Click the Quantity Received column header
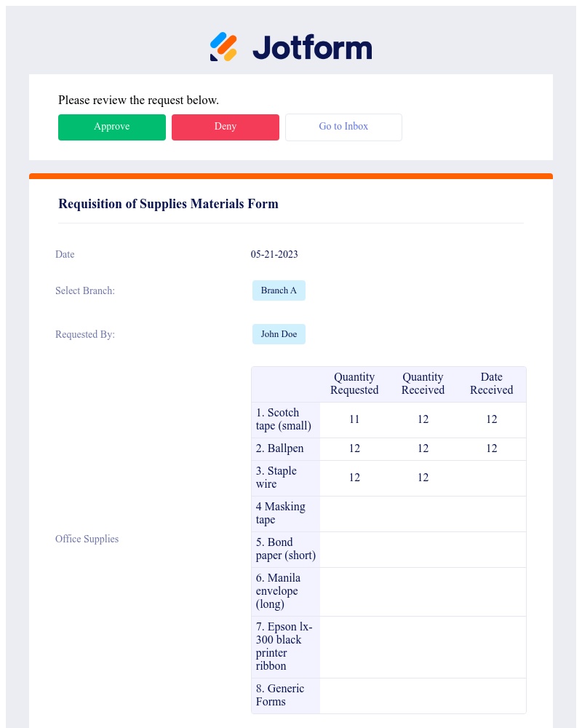This screenshot has width=582, height=728. click(423, 384)
